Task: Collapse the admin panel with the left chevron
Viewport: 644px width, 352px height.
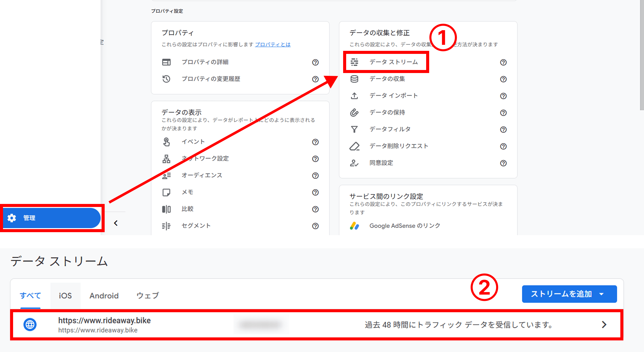Action: (x=116, y=223)
